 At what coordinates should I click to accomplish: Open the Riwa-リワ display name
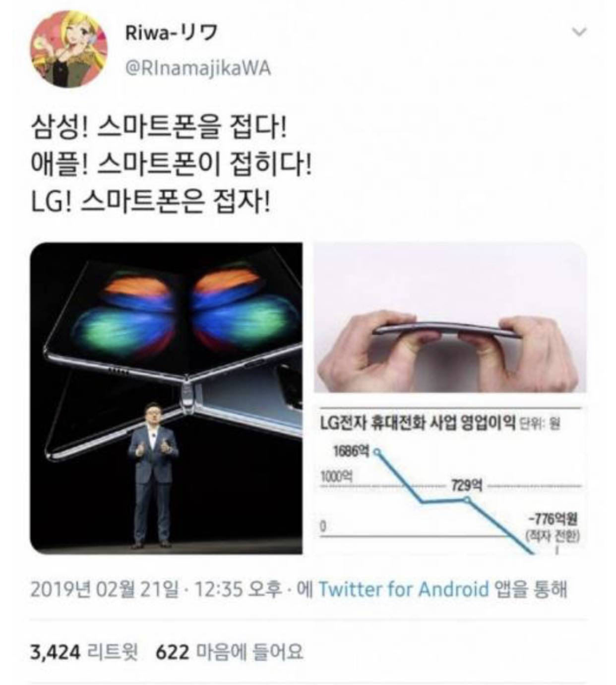171,33
